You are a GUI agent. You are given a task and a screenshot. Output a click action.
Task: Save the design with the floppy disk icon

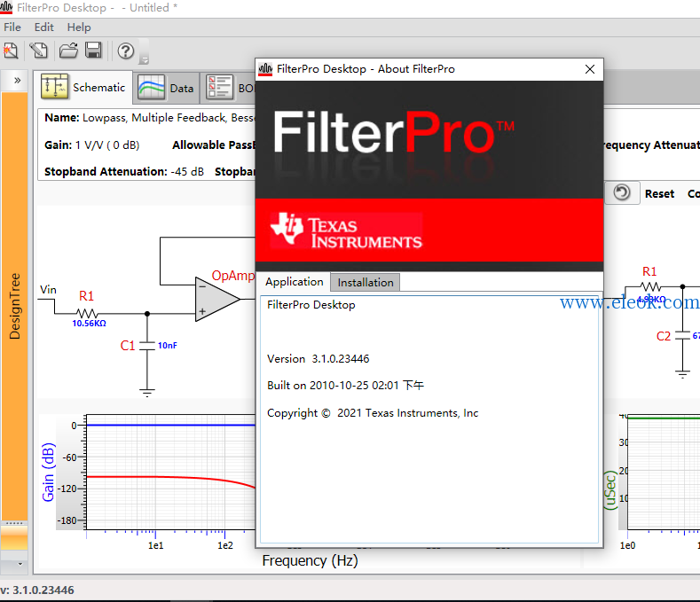click(x=93, y=51)
